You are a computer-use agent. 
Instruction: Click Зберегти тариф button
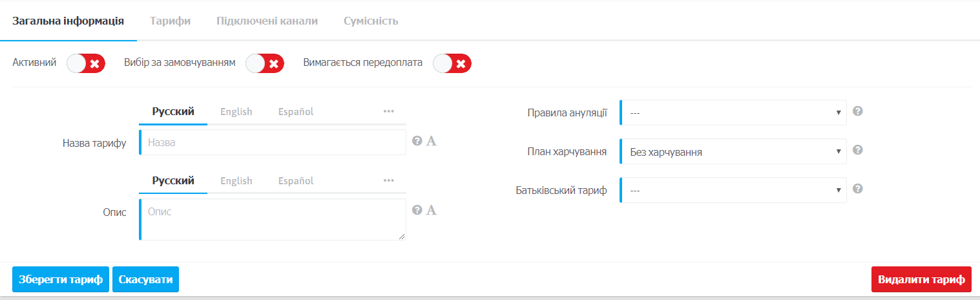(x=61, y=279)
